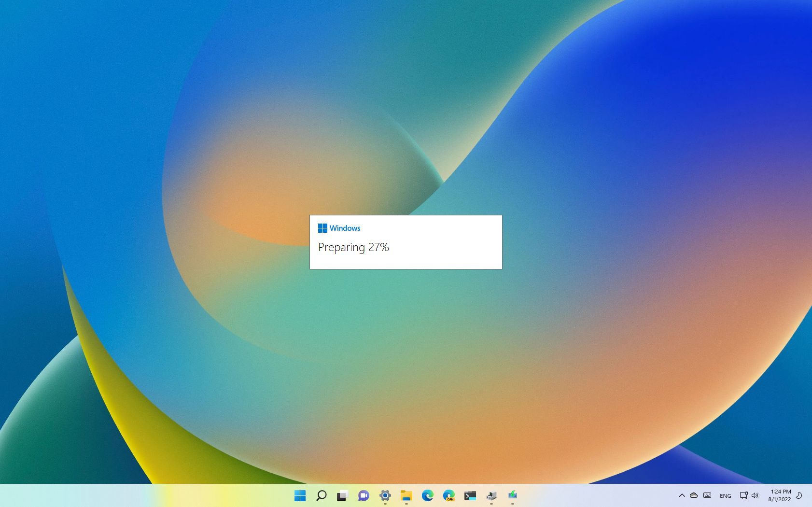Launch Microsoft Edge
812x507 pixels.
click(x=427, y=495)
